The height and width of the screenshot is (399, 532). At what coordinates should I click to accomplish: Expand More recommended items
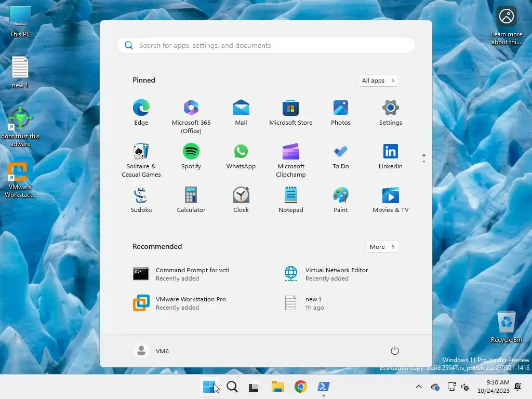382,247
